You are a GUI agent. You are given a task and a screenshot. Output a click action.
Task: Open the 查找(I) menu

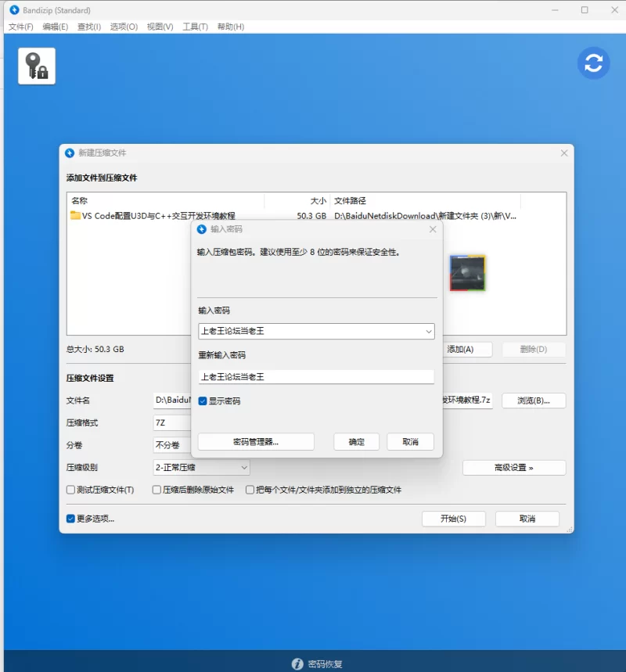click(x=89, y=27)
